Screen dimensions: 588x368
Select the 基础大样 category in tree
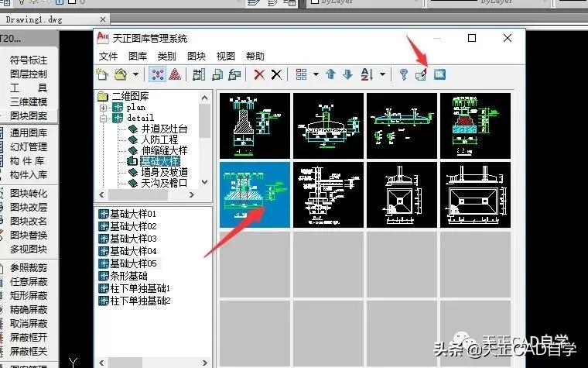tap(160, 161)
